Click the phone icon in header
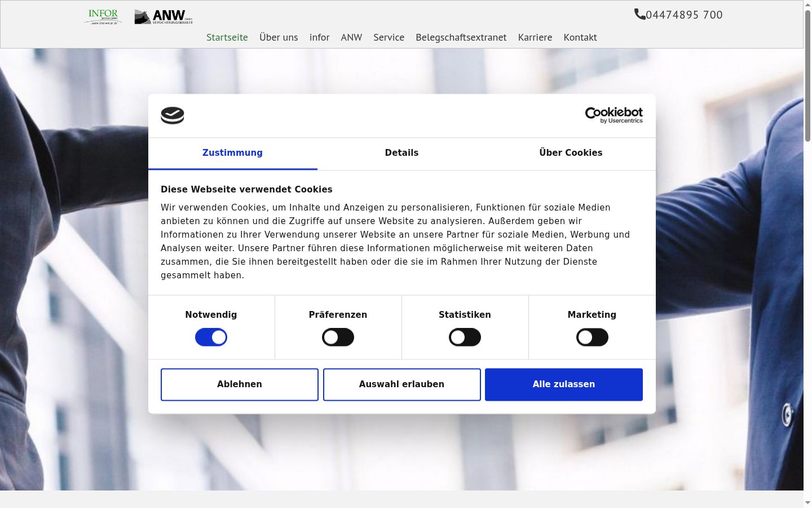This screenshot has width=812, height=508. point(639,14)
